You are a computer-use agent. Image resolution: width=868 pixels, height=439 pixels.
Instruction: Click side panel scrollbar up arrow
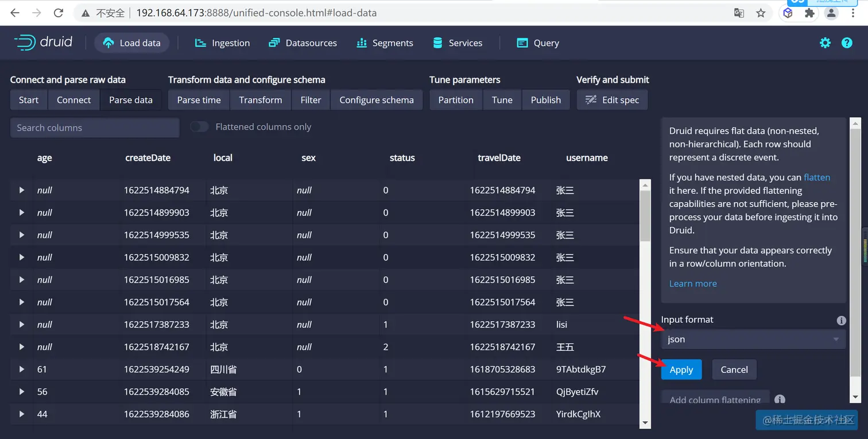click(x=855, y=123)
